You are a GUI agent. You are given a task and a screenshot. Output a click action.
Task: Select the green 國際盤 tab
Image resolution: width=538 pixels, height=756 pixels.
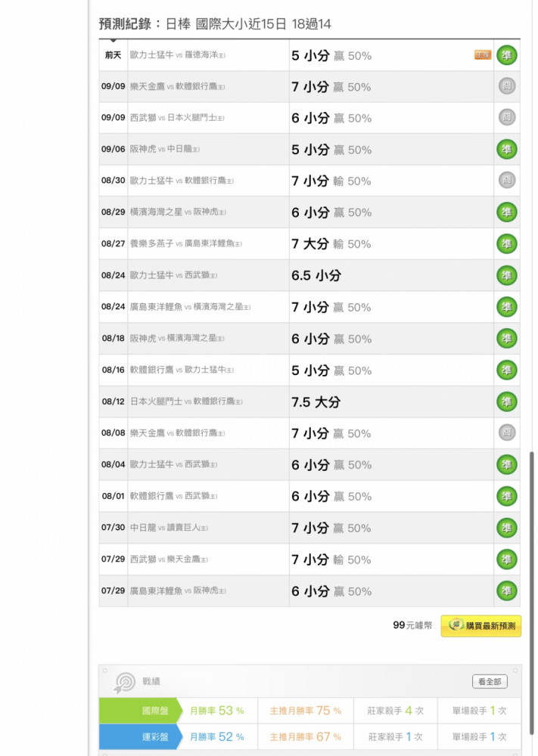tap(140, 711)
